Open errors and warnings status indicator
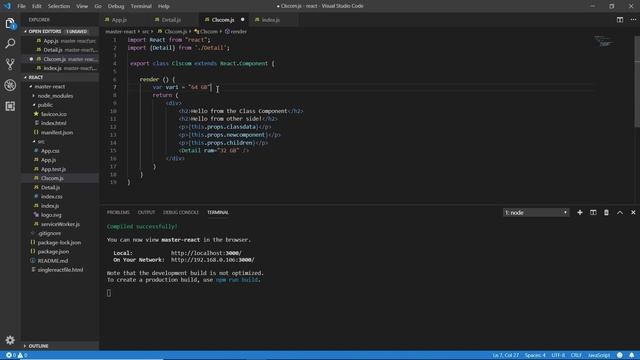This screenshot has width=640, height=360. (16, 355)
